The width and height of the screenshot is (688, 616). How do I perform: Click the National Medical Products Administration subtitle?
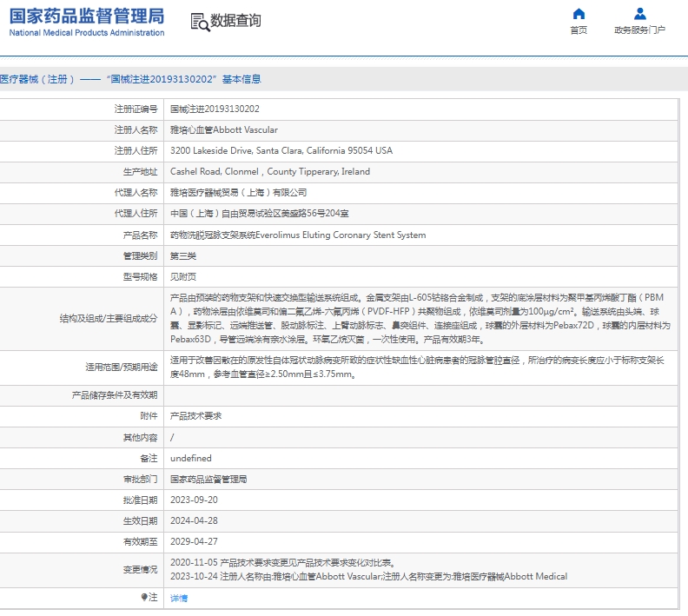coord(87,33)
